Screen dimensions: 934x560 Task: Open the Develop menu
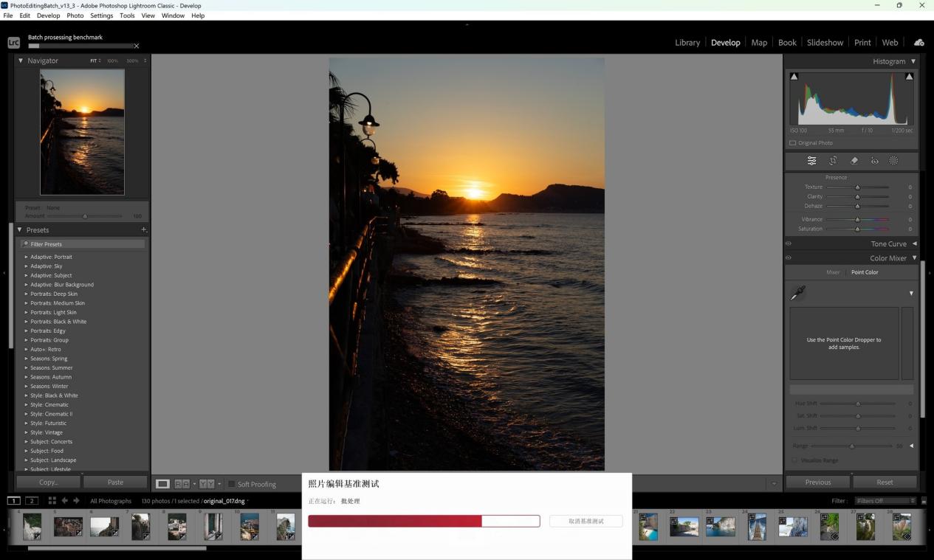48,15
